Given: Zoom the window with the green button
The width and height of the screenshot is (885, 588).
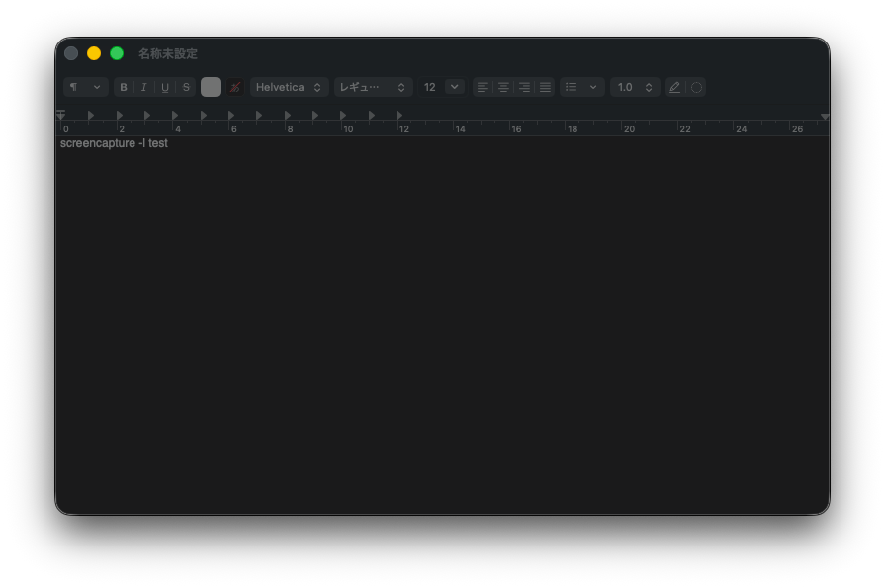Looking at the screenshot, I should pos(117,53).
